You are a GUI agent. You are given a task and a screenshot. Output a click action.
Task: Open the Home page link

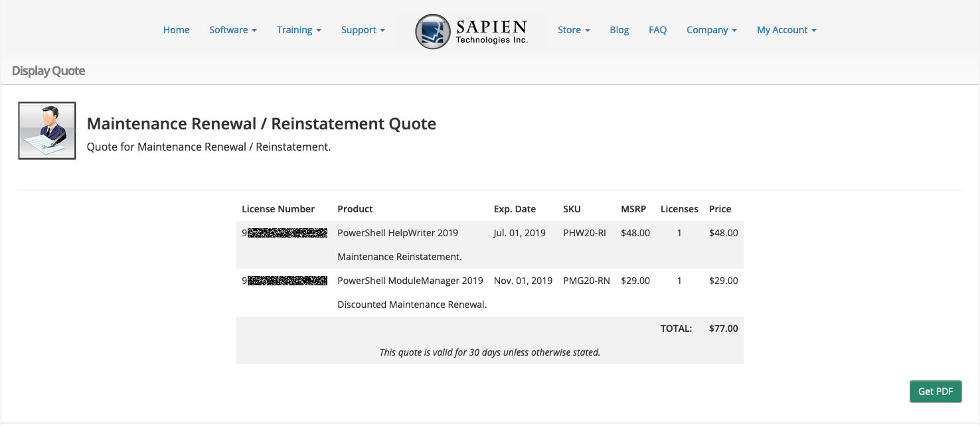click(x=177, y=30)
